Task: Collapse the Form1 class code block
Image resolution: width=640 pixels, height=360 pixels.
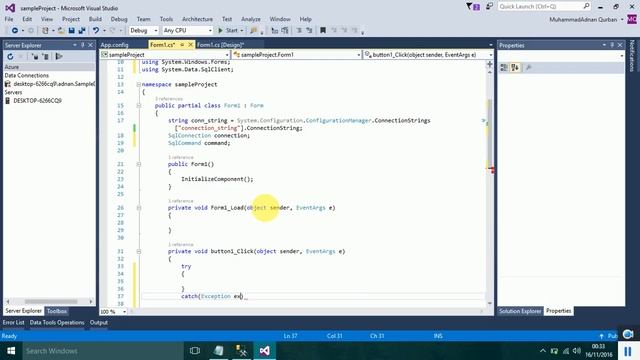Action: tap(139, 106)
